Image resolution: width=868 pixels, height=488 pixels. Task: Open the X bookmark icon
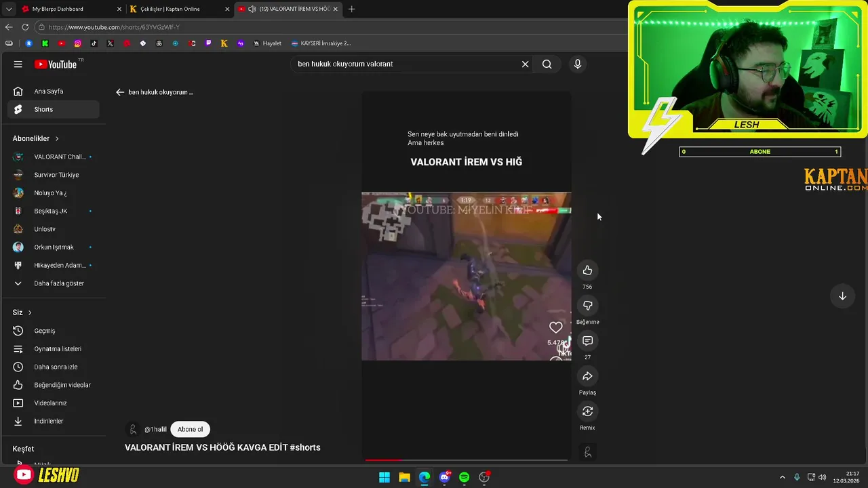[x=110, y=43]
